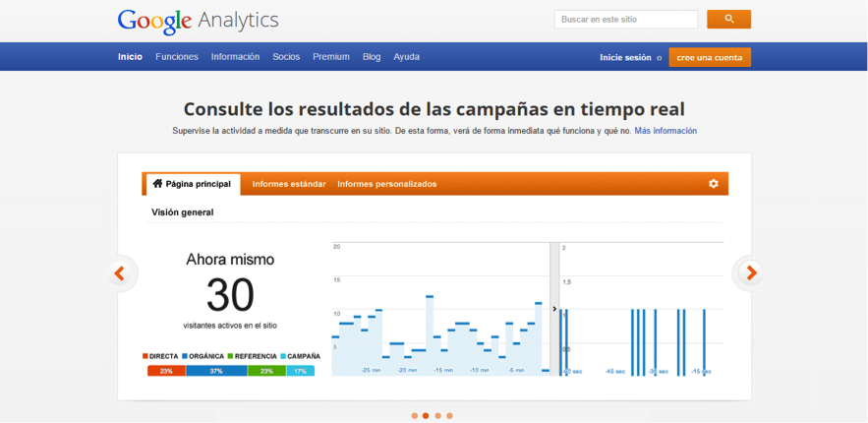Open the Funciones menu item
The image size is (868, 423).
[x=177, y=57]
